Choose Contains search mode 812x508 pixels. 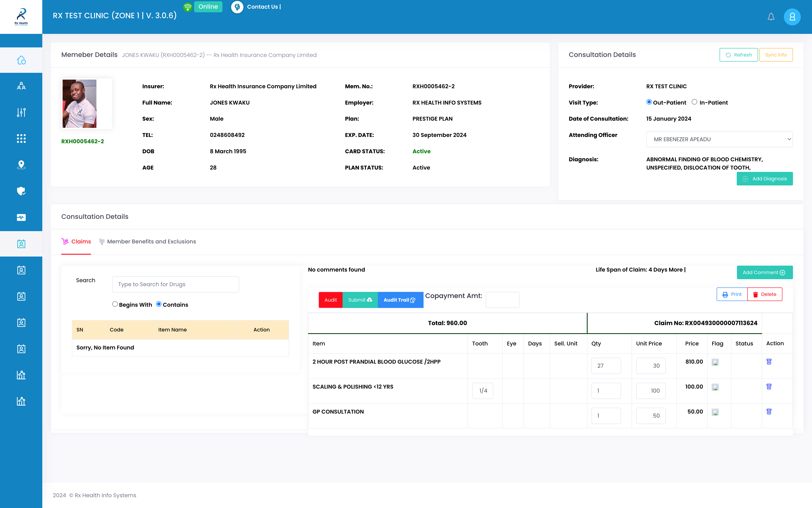click(x=159, y=304)
